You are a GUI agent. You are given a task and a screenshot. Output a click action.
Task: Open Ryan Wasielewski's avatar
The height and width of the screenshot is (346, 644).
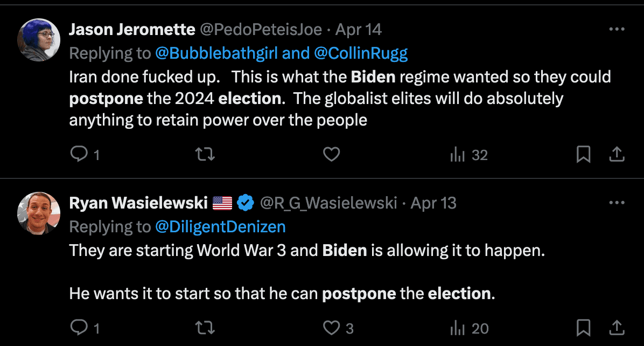point(39,213)
